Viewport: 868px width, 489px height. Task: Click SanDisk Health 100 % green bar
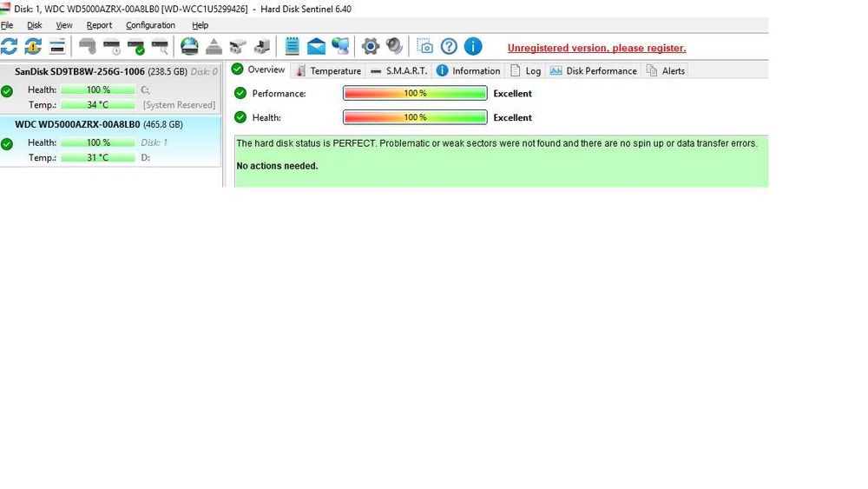click(98, 89)
